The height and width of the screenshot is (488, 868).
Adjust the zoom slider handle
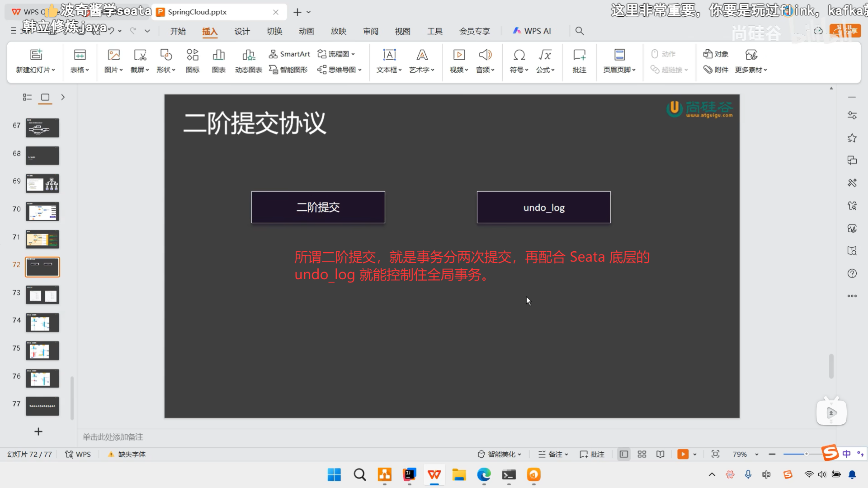coord(806,454)
